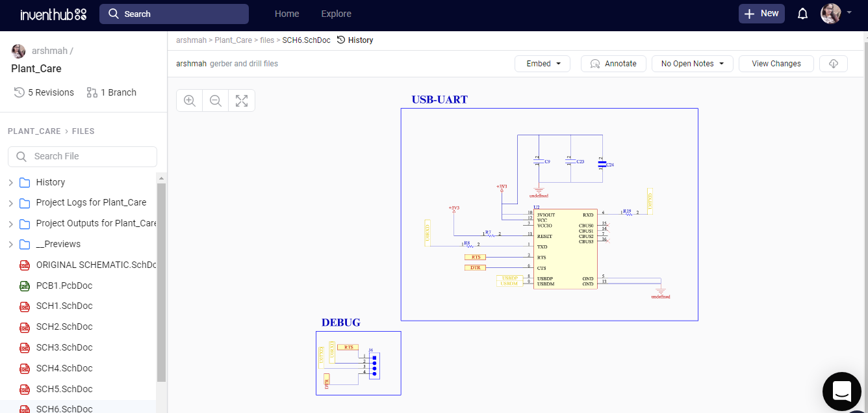Image resolution: width=868 pixels, height=413 pixels.
Task: Click the gerber and drill files commit message
Action: click(244, 64)
